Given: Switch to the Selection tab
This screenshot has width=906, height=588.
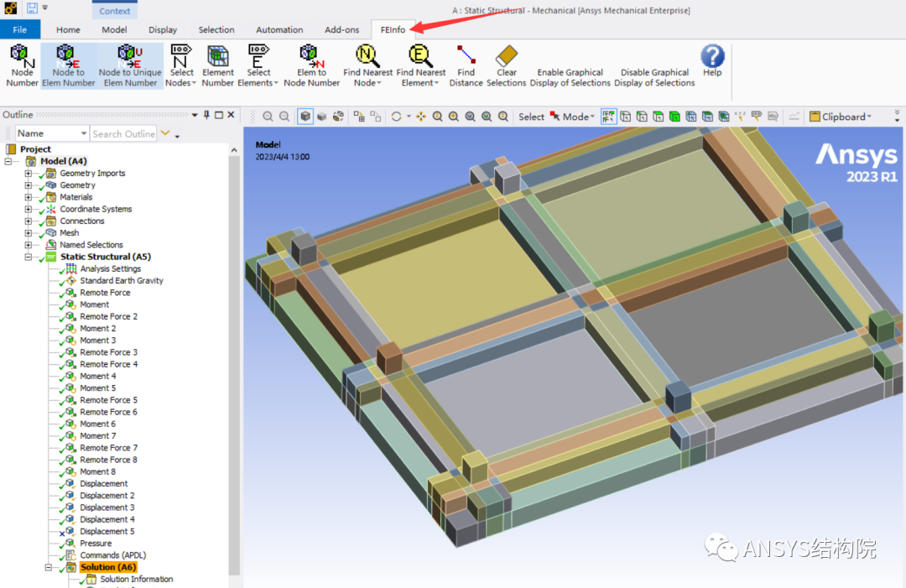Looking at the screenshot, I should 216,29.
